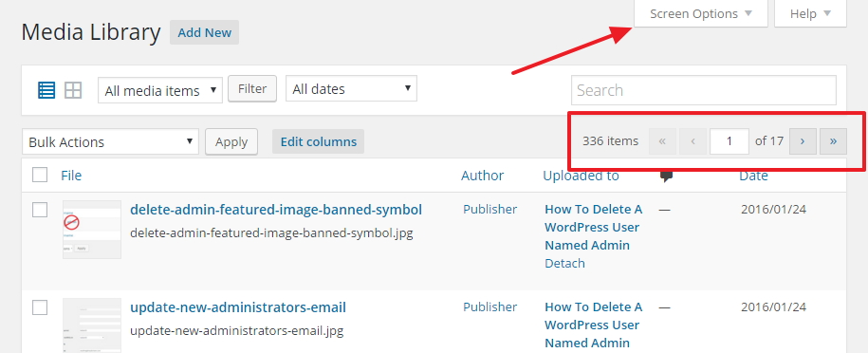Sort by the Uploaded to column header
Viewport: 868px width, 353px height.
(x=581, y=176)
